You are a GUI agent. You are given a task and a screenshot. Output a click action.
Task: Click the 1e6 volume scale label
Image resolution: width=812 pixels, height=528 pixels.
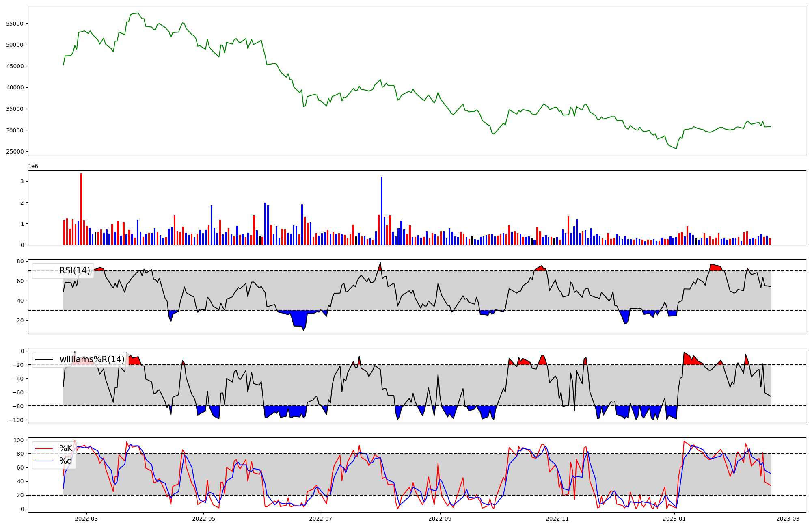tap(33, 167)
